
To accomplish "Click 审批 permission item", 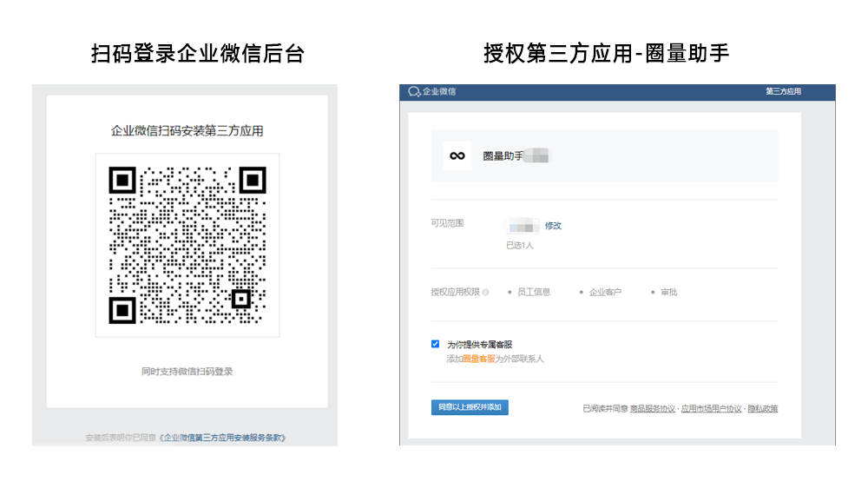I will [x=668, y=293].
